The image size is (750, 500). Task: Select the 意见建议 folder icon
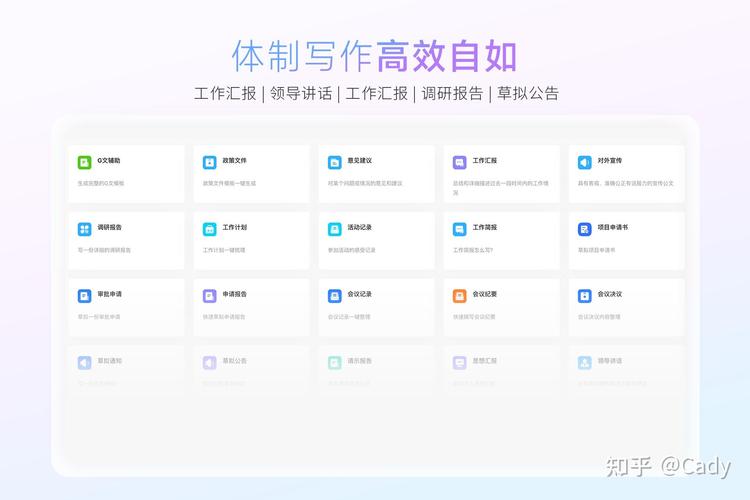click(x=335, y=162)
